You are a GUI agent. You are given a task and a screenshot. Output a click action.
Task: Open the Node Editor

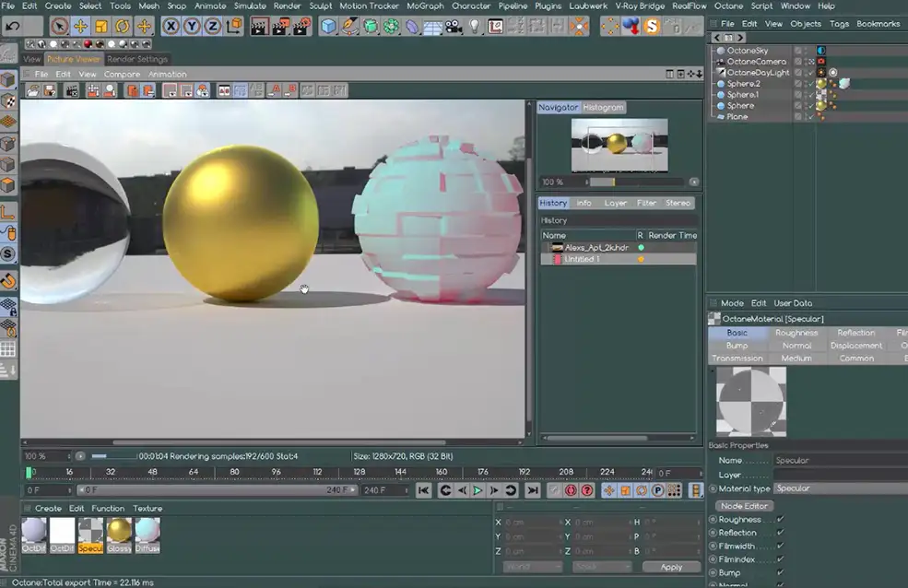[x=744, y=506]
